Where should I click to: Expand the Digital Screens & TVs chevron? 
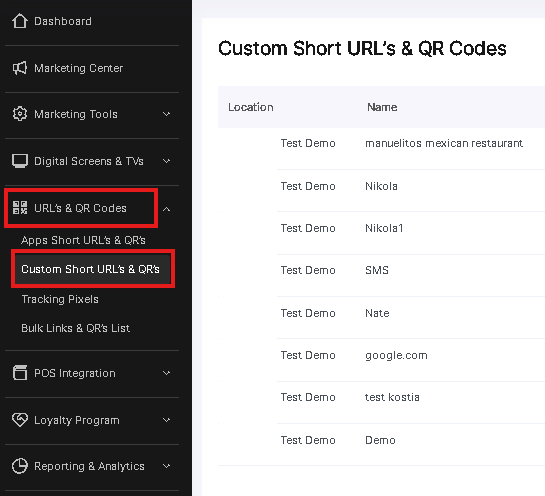tap(167, 161)
